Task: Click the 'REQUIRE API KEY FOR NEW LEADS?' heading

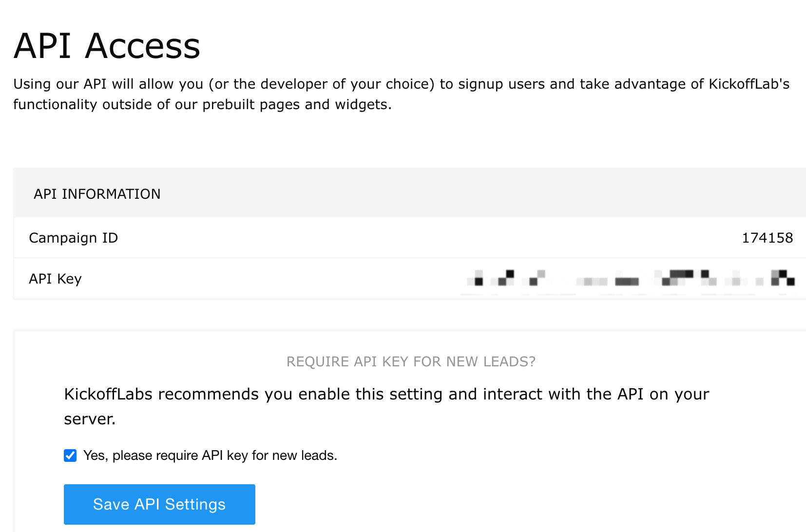Action: (411, 361)
